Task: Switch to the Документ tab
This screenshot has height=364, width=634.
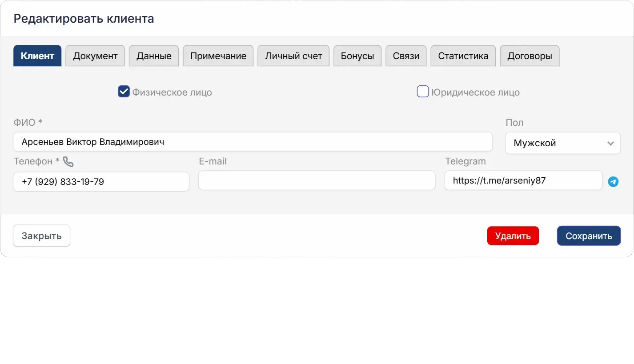Action: (x=95, y=56)
